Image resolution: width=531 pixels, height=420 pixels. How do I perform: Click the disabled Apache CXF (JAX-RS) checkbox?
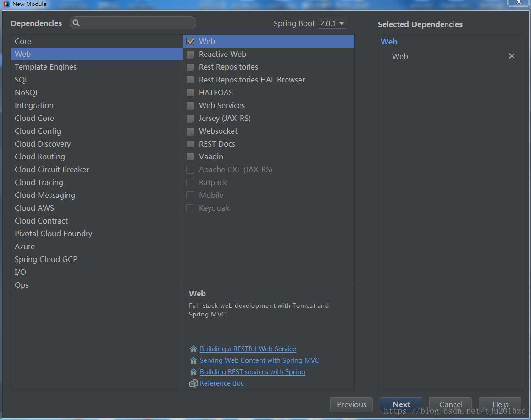[x=190, y=170]
